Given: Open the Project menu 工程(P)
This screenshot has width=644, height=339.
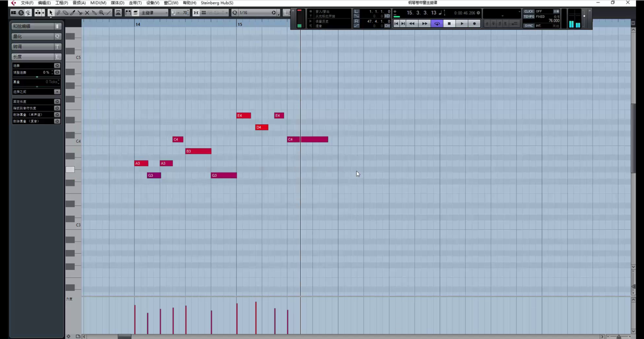Looking at the screenshot, I should tap(62, 3).
